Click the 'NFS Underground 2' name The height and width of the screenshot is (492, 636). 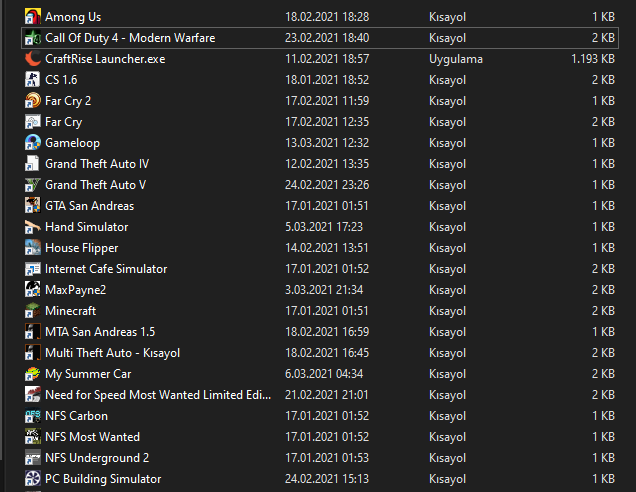[x=97, y=458]
